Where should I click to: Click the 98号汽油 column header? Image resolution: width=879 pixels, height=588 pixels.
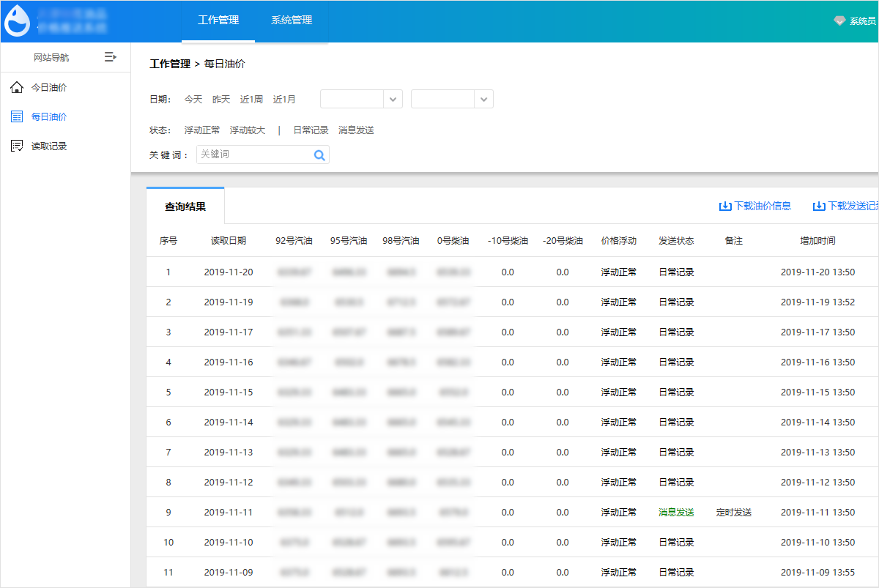(x=401, y=241)
